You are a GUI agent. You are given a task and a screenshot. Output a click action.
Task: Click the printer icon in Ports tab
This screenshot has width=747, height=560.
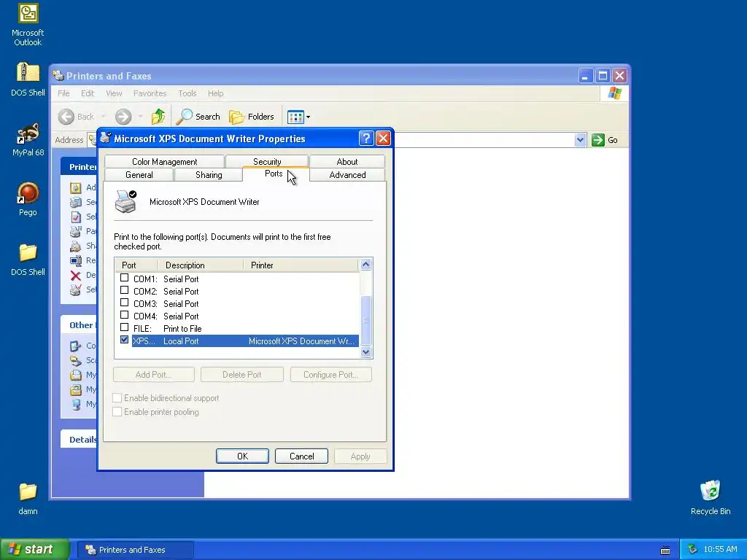pos(125,201)
